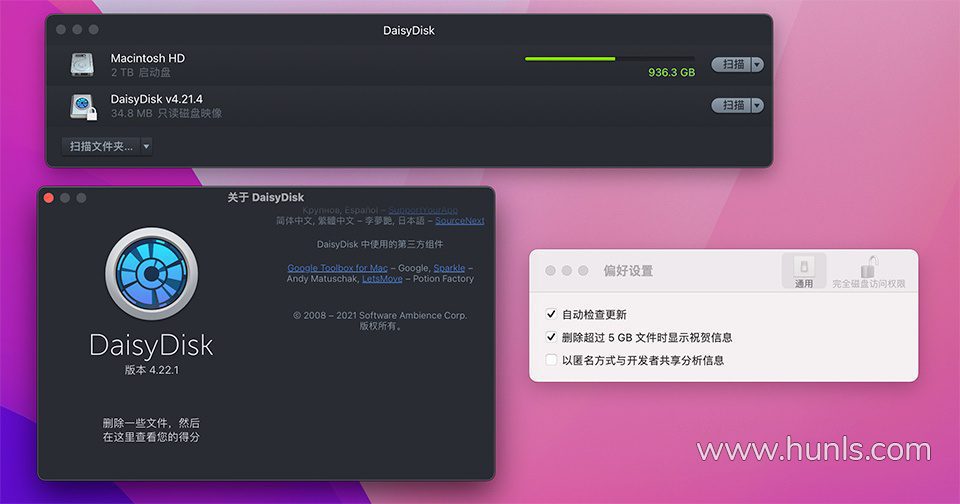Click DaisyDisk 中使用的第三方组件 heading
This screenshot has height=504, width=960.
(x=380, y=244)
